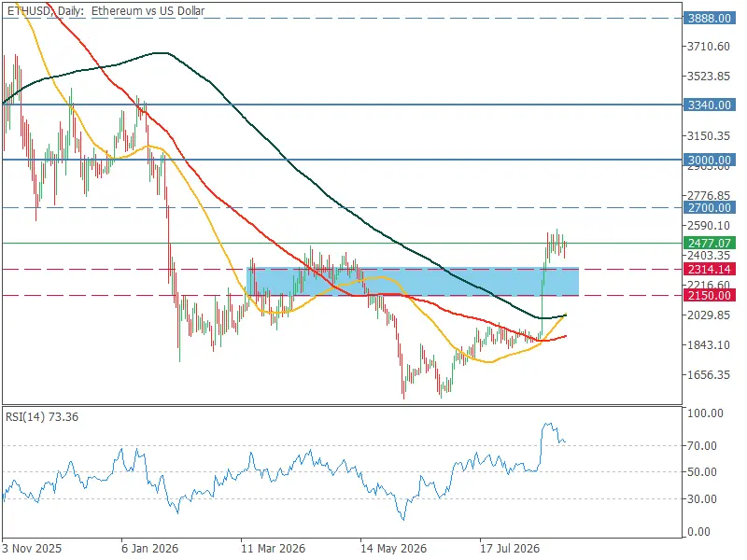
Task: Select the red 2314.14 level label
Action: [x=709, y=270]
